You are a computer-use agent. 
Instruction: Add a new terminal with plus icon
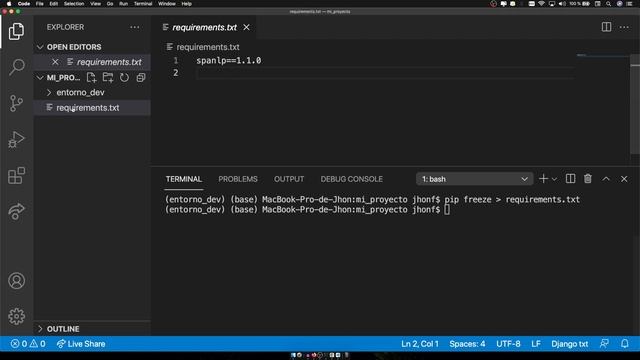[543, 179]
